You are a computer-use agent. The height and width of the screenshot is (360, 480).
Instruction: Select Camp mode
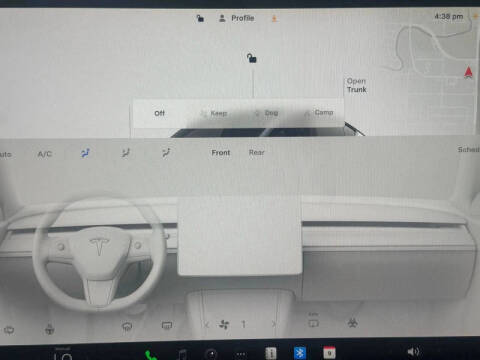(319, 113)
